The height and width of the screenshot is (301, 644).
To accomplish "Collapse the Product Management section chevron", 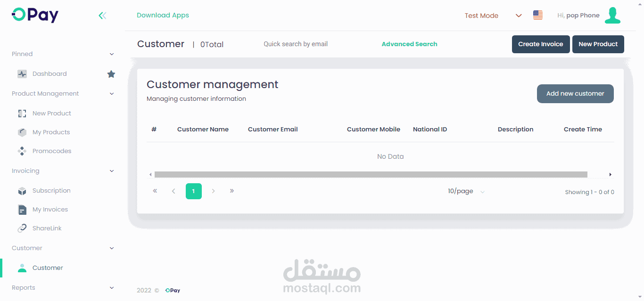I will click(x=112, y=94).
